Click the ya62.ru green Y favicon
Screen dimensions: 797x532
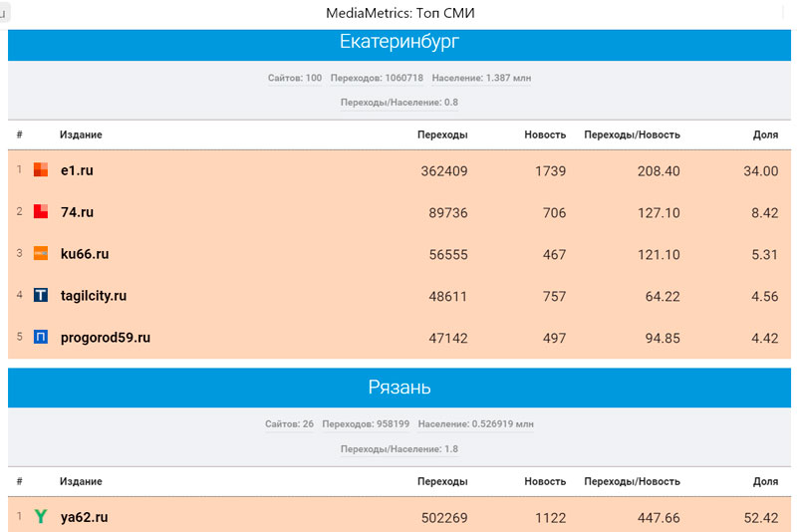pos(41,517)
